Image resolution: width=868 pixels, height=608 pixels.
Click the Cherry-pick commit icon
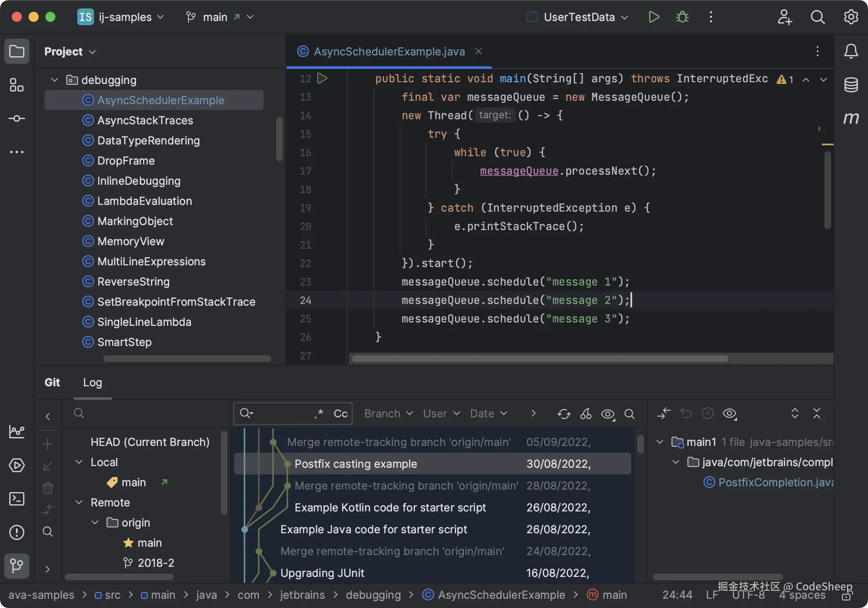pos(586,414)
